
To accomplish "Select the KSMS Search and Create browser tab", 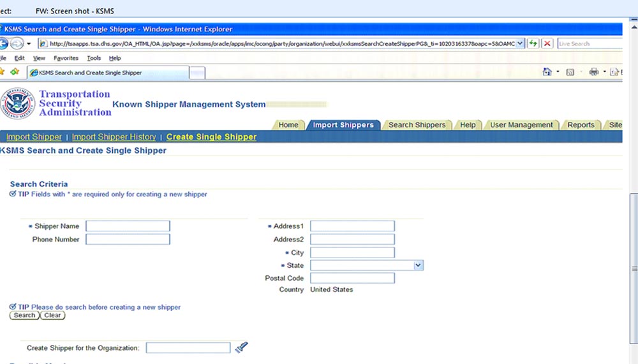I will (108, 73).
